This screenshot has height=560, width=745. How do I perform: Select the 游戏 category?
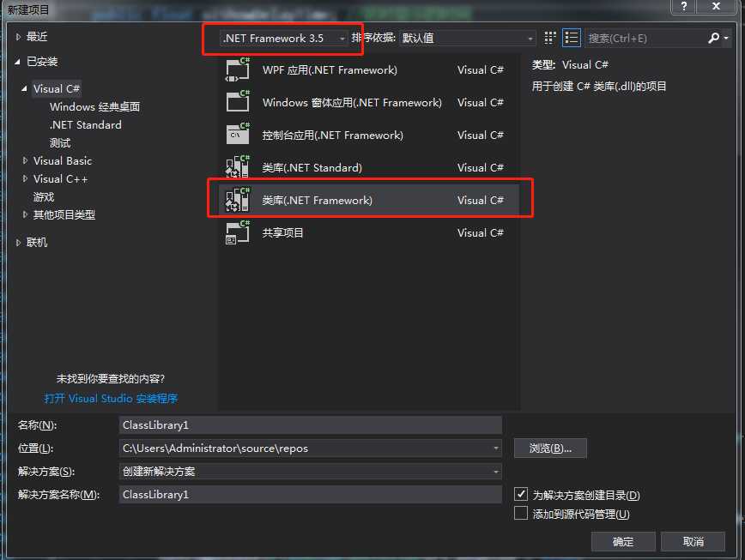[44, 197]
